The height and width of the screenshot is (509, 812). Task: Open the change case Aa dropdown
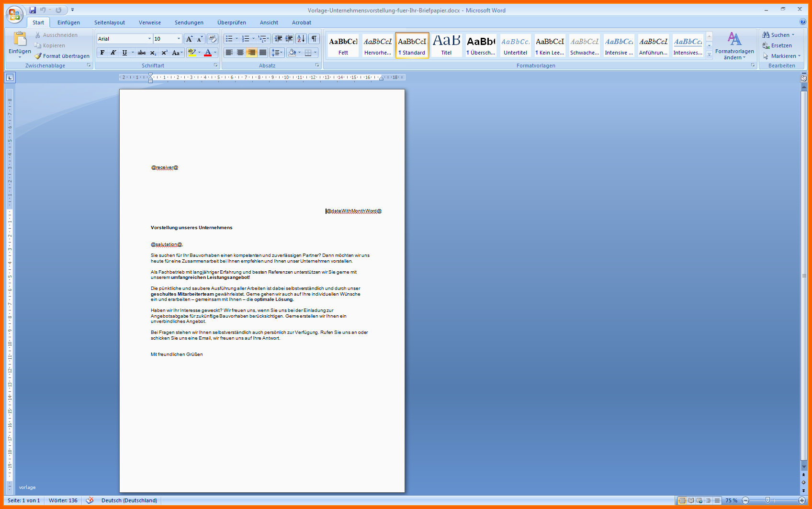[x=177, y=53]
